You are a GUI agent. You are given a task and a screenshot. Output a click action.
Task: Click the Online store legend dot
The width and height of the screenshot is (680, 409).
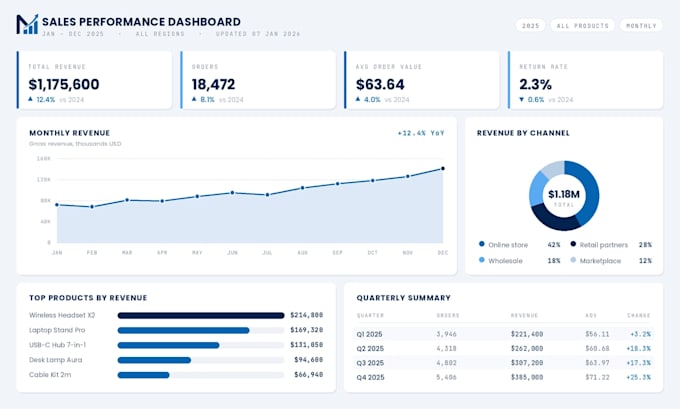point(481,244)
